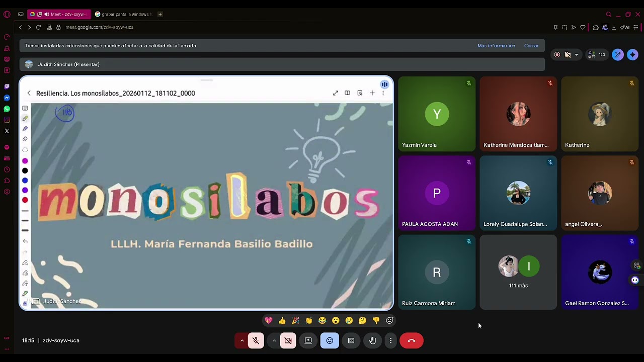
Task: Click the expand icon in the shared note header
Action: 336,93
